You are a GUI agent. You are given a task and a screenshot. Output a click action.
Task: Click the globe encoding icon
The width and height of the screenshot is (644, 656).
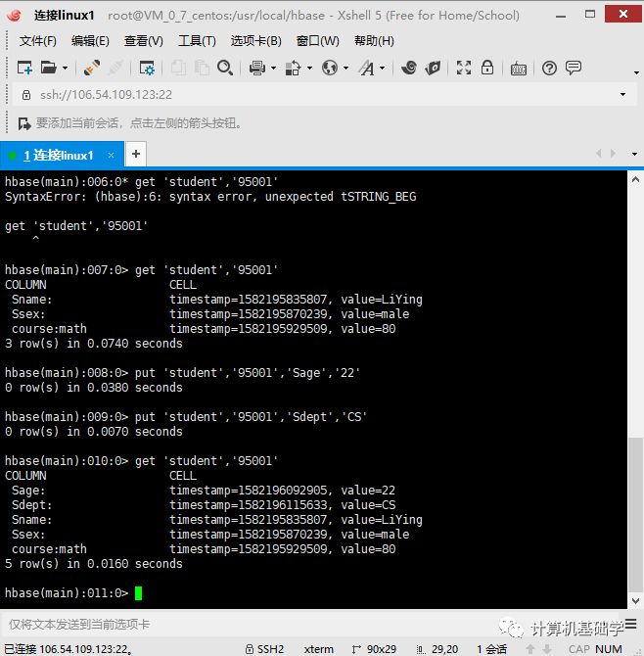click(330, 68)
